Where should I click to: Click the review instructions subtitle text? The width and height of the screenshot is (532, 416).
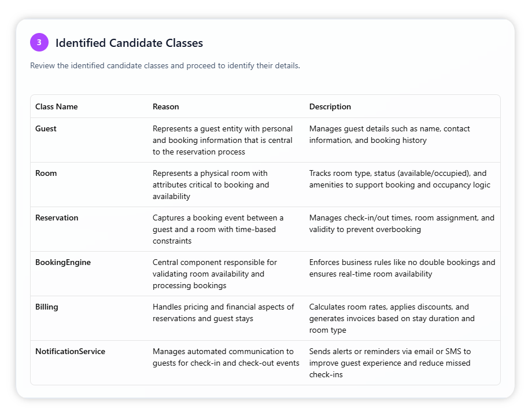[165, 65]
